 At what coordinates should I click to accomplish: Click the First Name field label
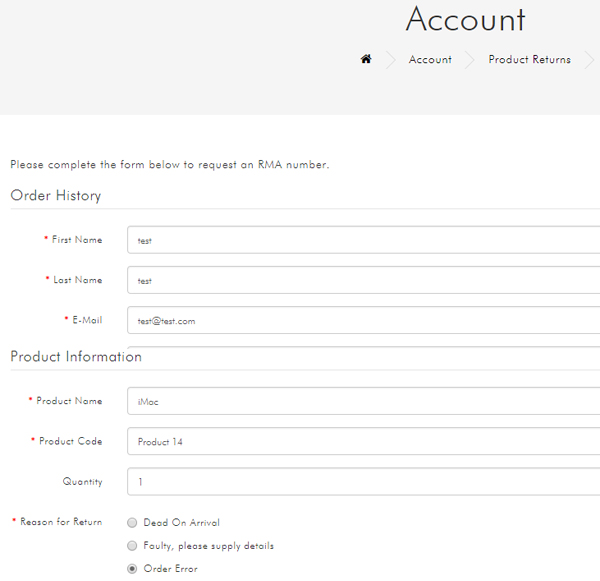point(77,240)
